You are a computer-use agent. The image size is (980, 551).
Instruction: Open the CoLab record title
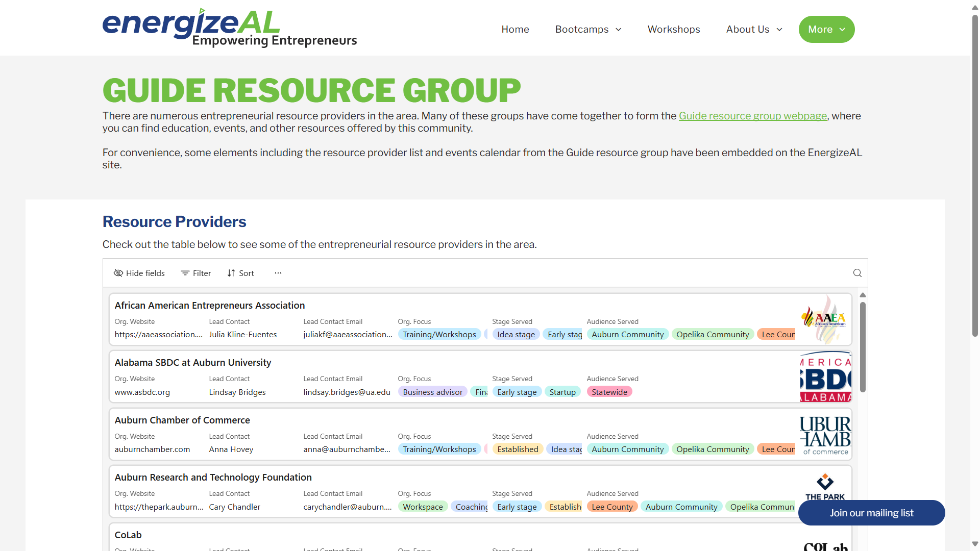[128, 535]
